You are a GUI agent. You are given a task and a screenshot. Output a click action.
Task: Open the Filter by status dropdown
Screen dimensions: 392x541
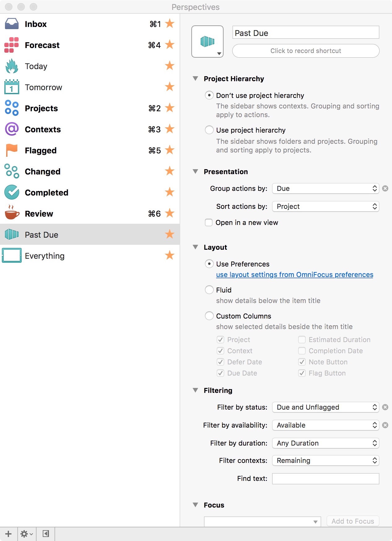325,407
